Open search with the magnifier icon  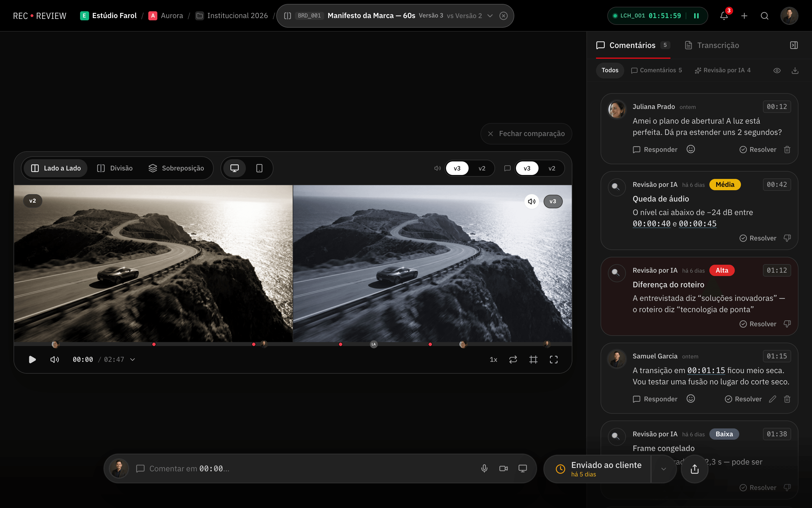[x=764, y=16]
